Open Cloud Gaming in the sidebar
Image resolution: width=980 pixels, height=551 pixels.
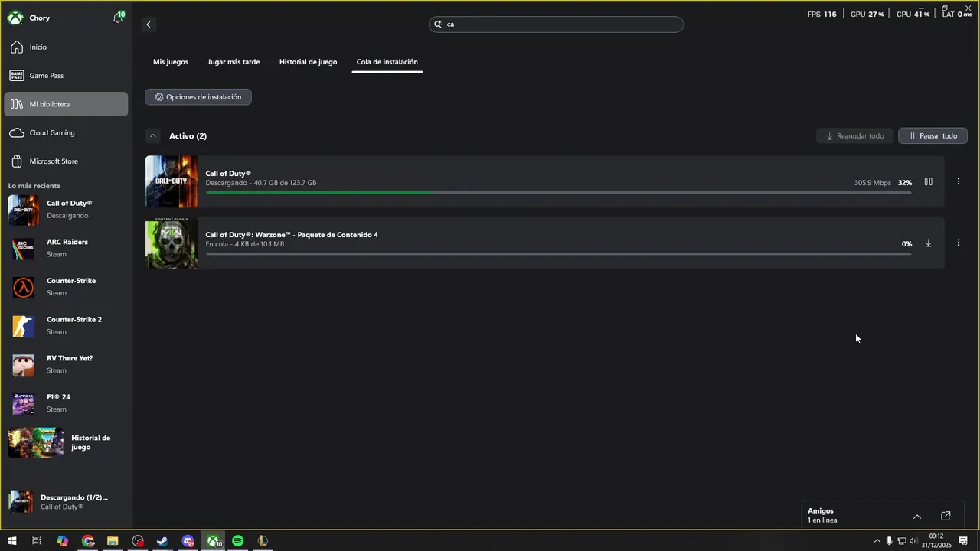66,133
